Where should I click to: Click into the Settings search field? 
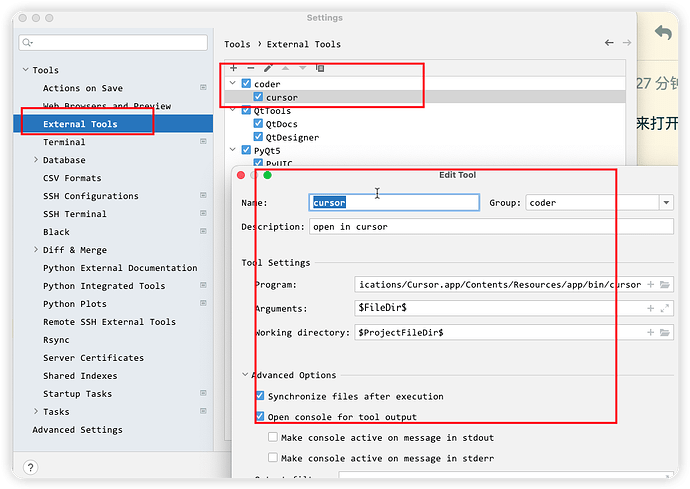(113, 42)
